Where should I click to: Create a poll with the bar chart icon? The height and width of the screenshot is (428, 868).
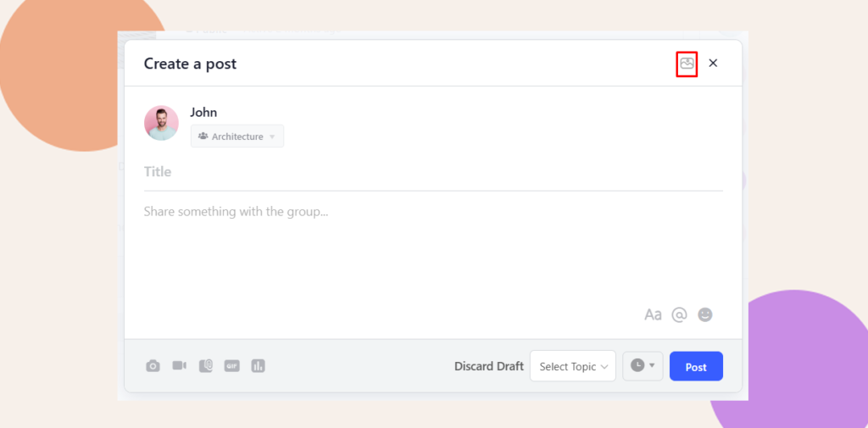pos(258,366)
